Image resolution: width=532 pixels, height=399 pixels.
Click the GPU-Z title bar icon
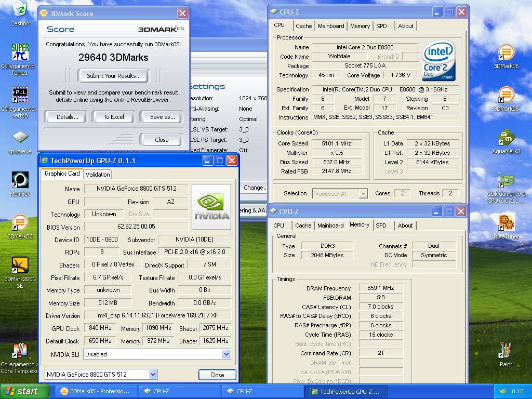pyautogui.click(x=44, y=160)
